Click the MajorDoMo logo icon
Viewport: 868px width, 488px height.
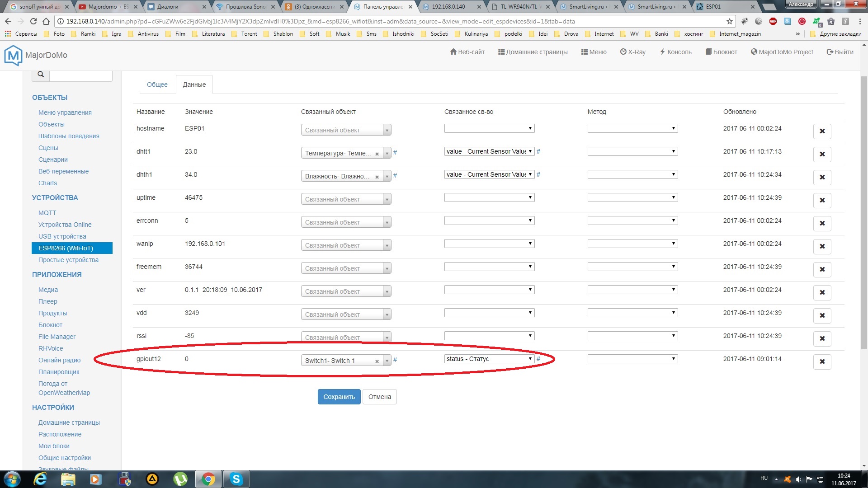click(x=13, y=55)
